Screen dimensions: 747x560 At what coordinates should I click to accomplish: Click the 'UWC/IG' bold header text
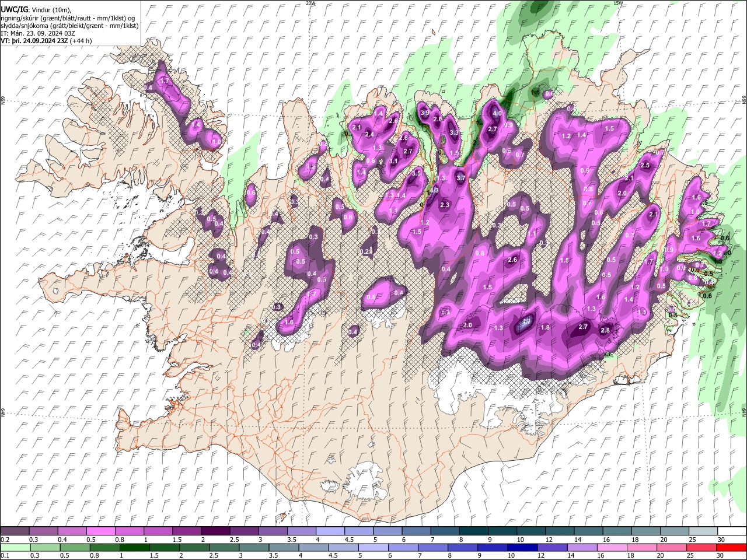(14, 9)
